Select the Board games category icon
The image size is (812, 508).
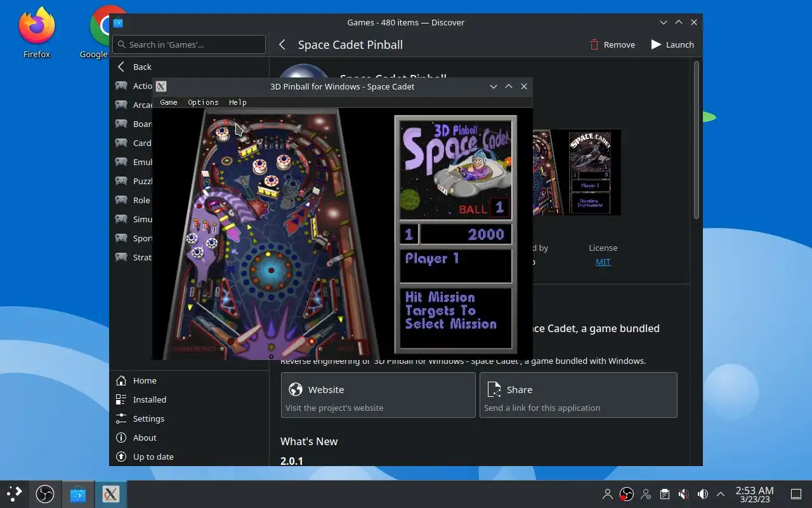121,124
